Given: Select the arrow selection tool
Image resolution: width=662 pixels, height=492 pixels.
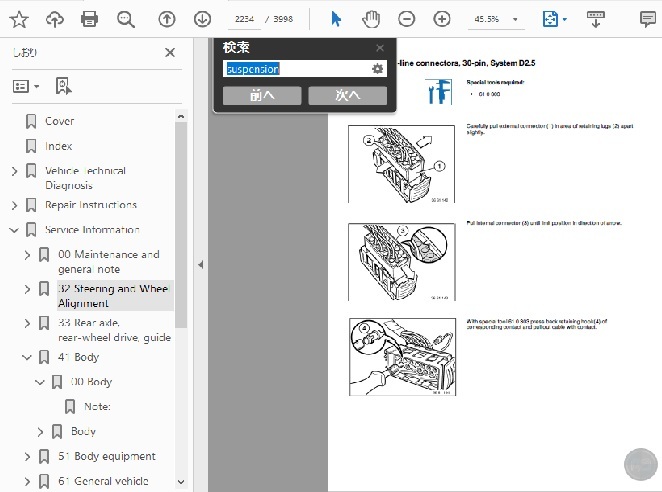Looking at the screenshot, I should pyautogui.click(x=336, y=19).
